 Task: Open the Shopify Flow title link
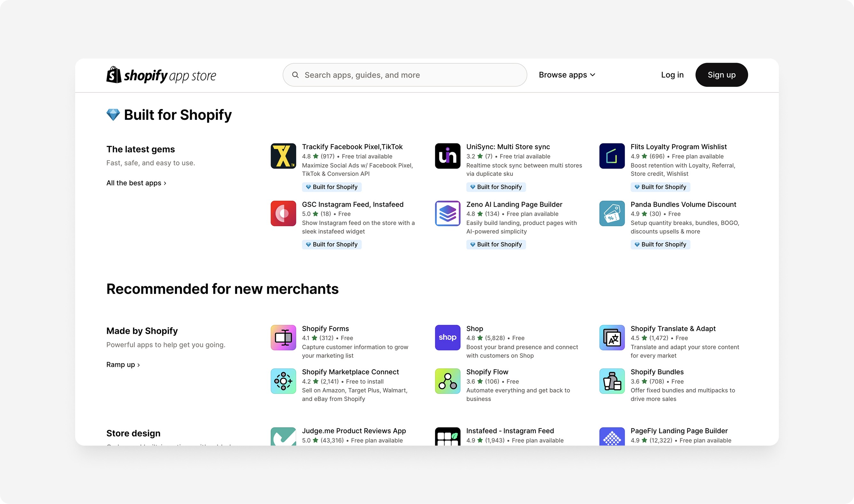(487, 372)
